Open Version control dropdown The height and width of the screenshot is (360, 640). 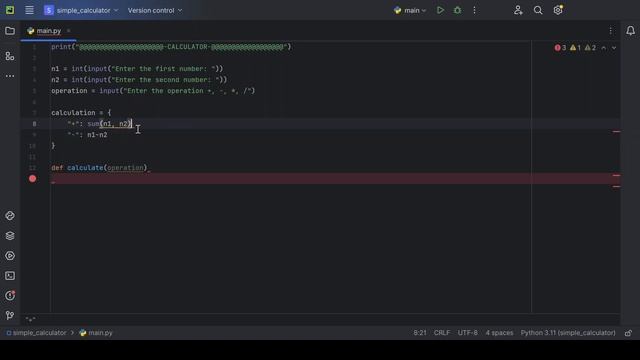coord(155,10)
